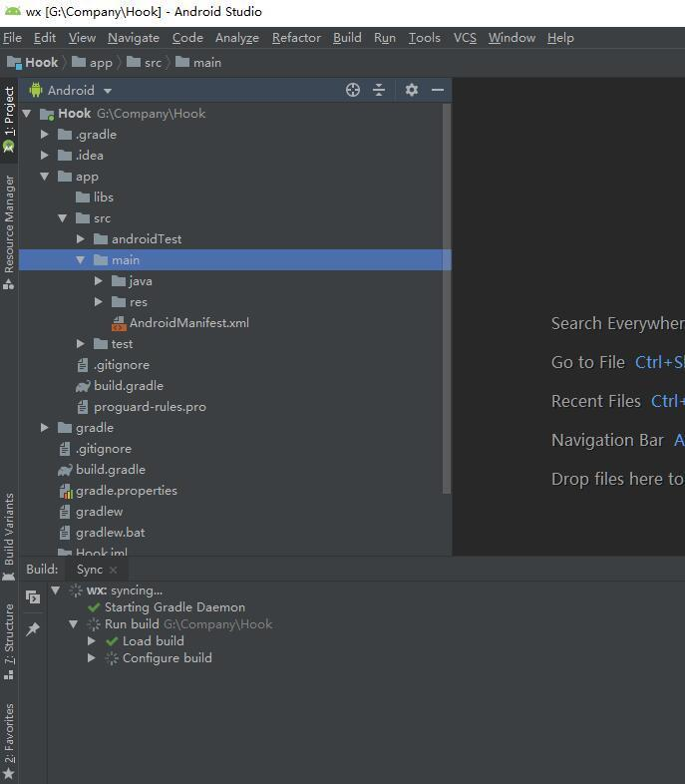Viewport: 685px width, 784px height.
Task: Click main in the navigation breadcrumb
Action: click(x=198, y=63)
